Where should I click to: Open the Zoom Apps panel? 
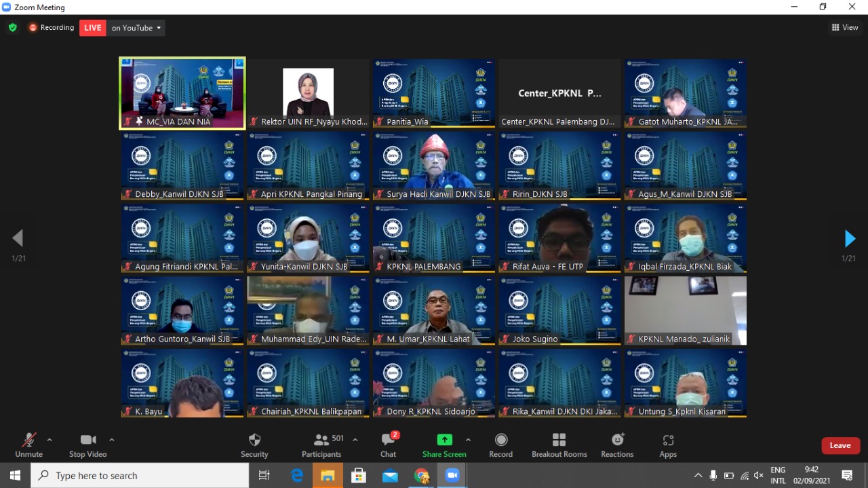(668, 445)
